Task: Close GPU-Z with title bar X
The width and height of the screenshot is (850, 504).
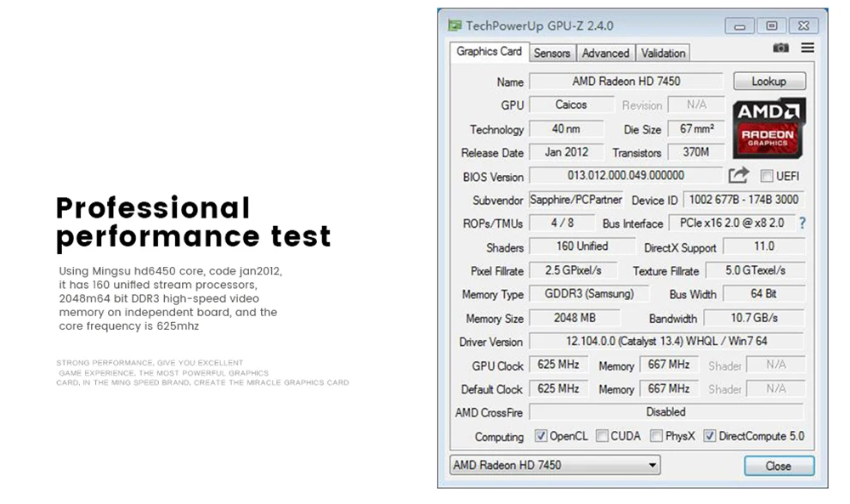Action: [803, 25]
